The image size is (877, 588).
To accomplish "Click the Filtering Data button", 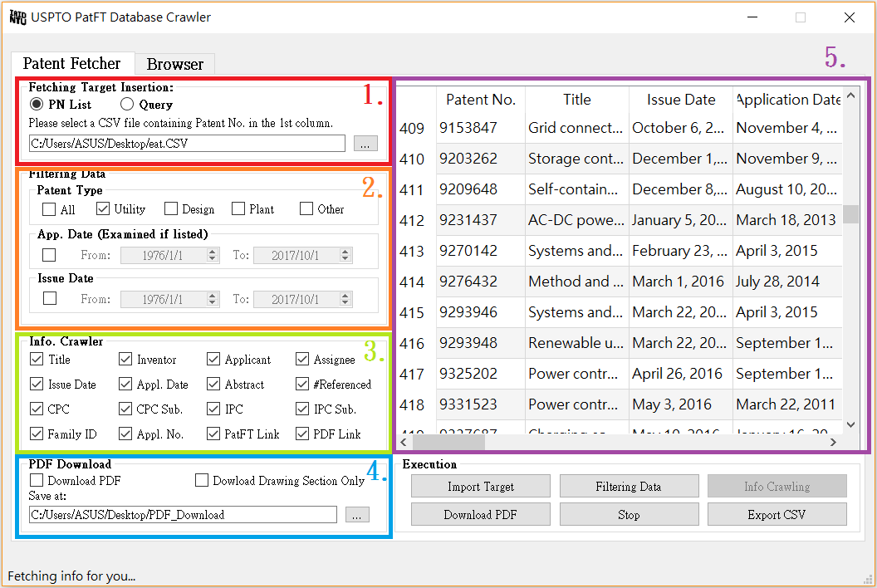I will click(629, 486).
